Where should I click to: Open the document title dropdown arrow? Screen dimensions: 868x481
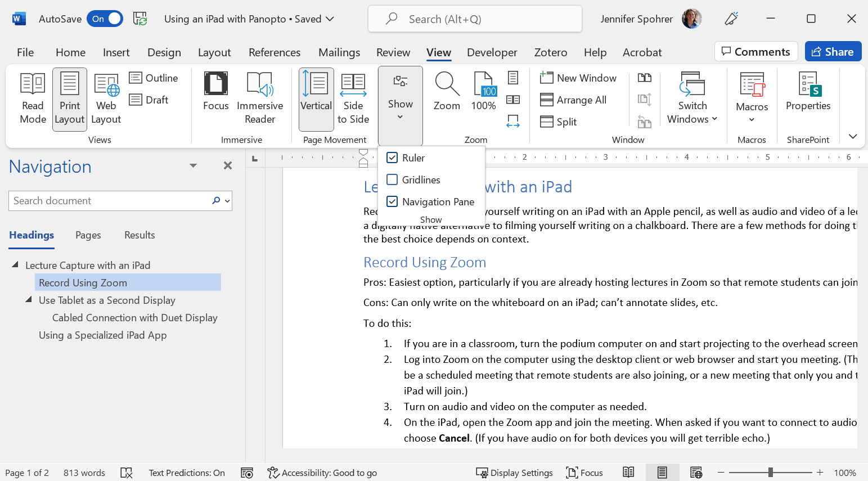pyautogui.click(x=330, y=19)
